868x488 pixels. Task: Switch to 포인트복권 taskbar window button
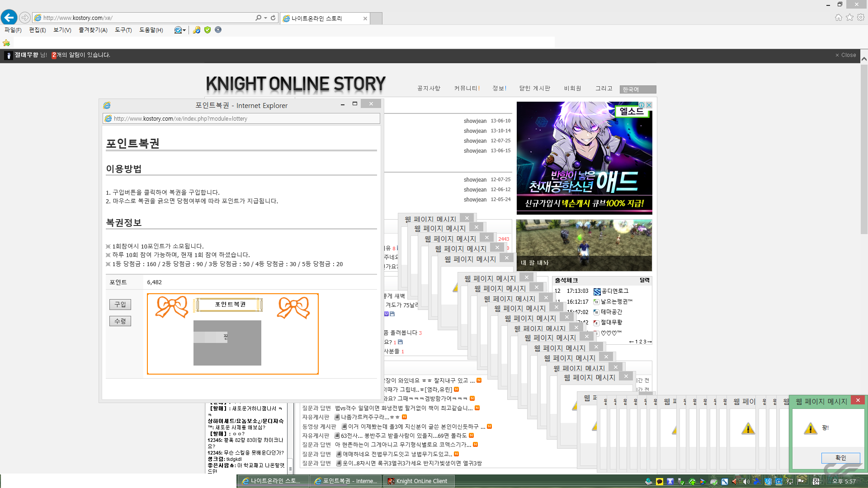(x=346, y=481)
